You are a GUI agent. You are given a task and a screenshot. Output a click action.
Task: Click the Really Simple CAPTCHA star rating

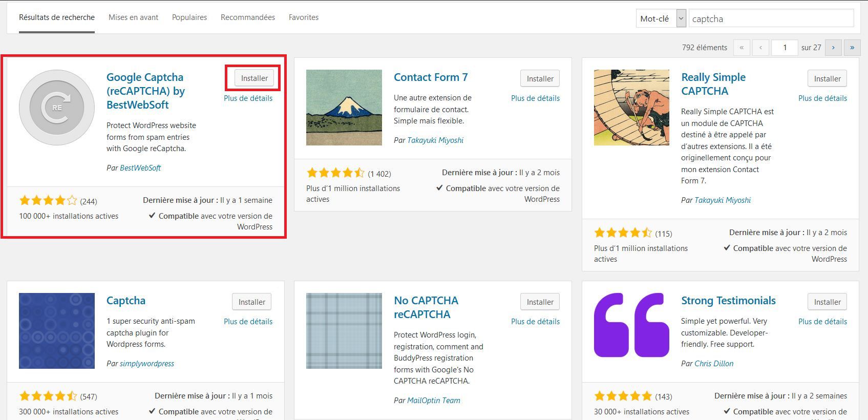623,233
